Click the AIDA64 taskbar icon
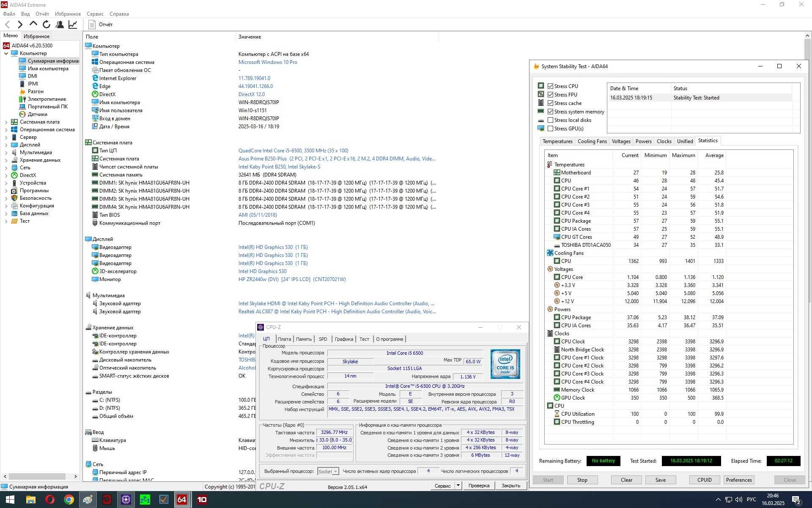The image size is (812, 508). click(x=182, y=500)
